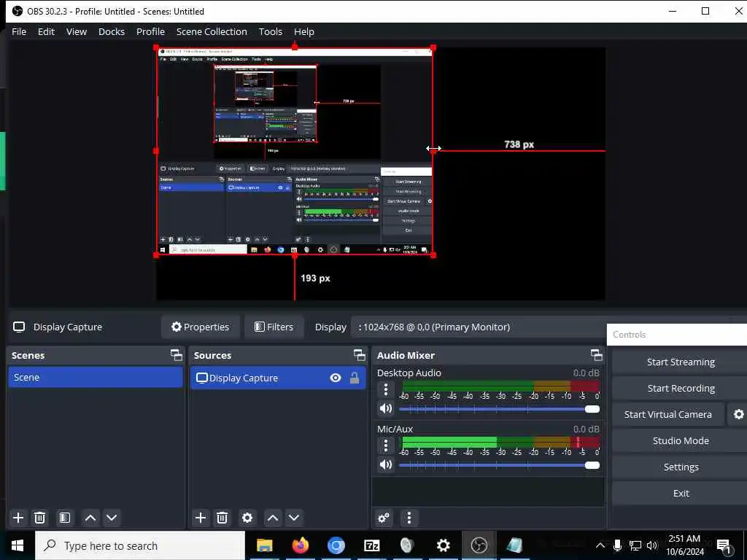Move scene up arrow
Image resolution: width=747 pixels, height=560 pixels.
(90, 518)
